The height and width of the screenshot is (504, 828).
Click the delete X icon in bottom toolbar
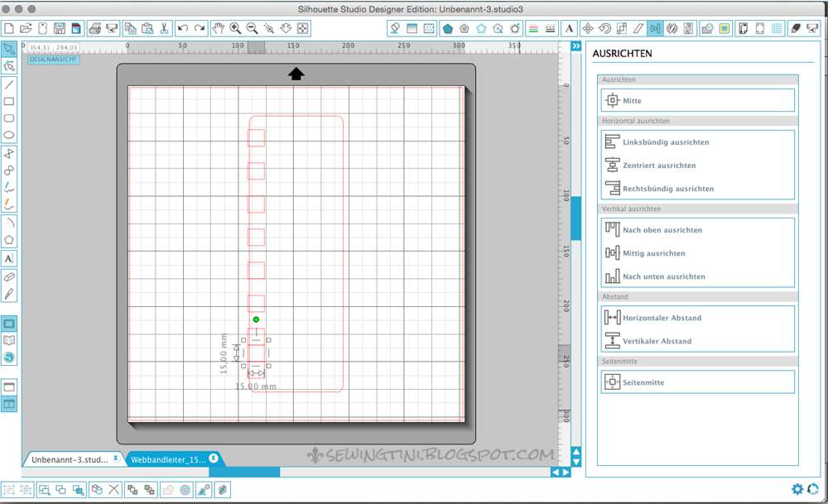(113, 490)
